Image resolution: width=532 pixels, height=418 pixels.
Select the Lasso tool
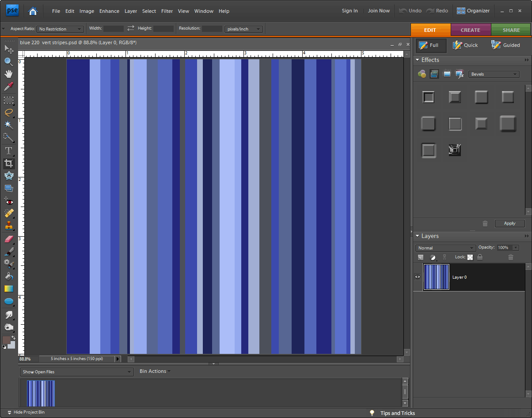pos(8,112)
